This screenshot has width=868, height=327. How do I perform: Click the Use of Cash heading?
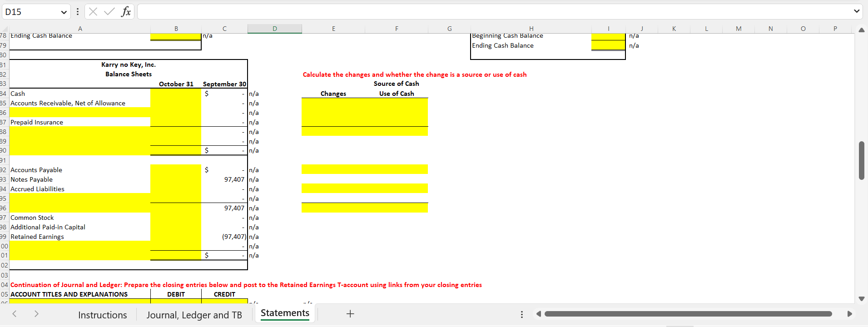tap(397, 94)
